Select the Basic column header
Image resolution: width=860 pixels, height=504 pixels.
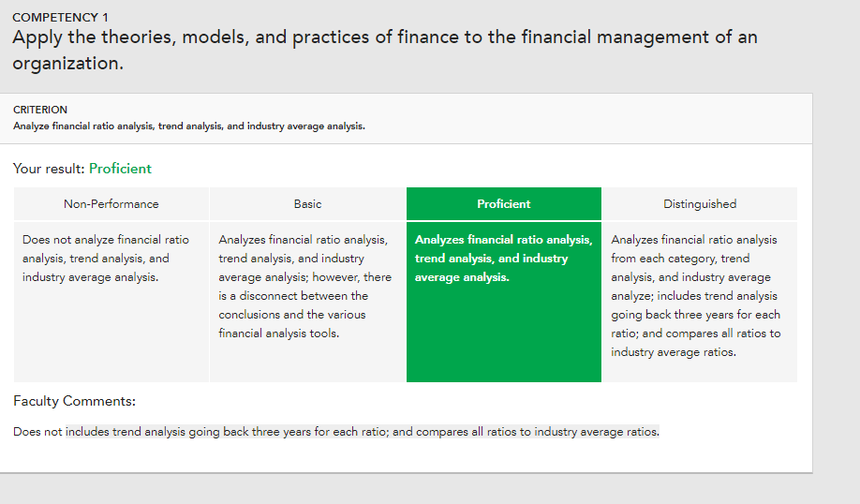point(307,204)
